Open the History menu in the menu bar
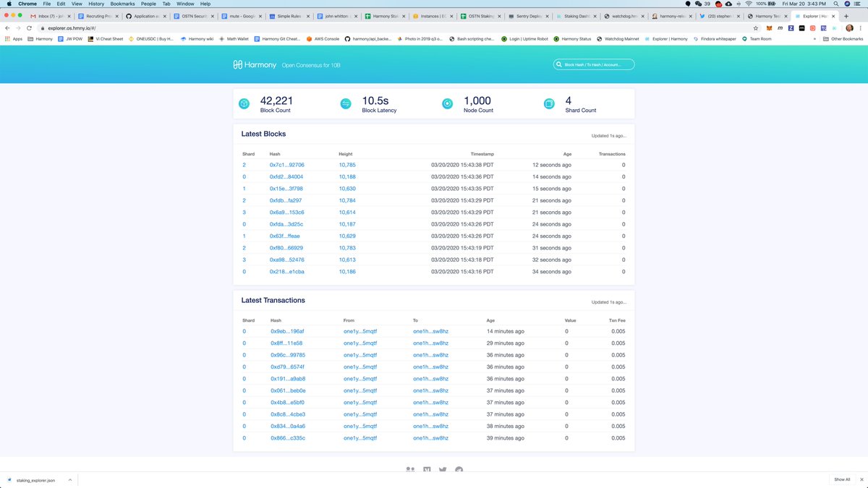The image size is (868, 488). 95,3
